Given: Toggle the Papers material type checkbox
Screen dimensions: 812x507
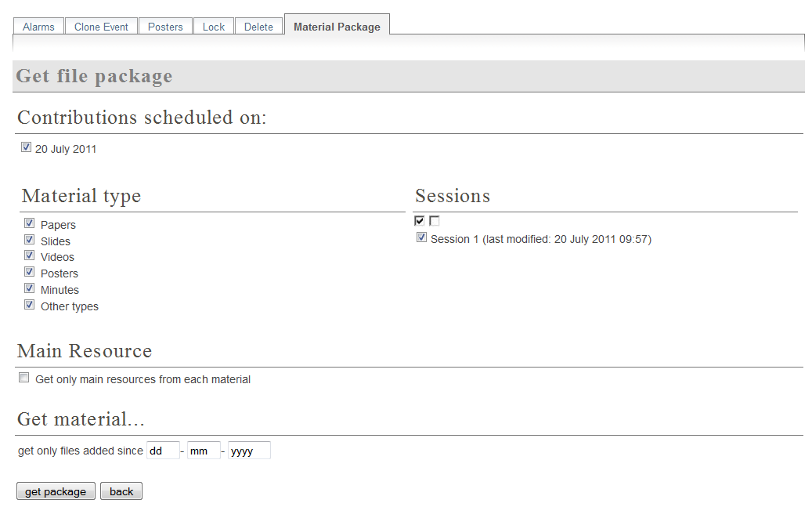Looking at the screenshot, I should click(30, 223).
